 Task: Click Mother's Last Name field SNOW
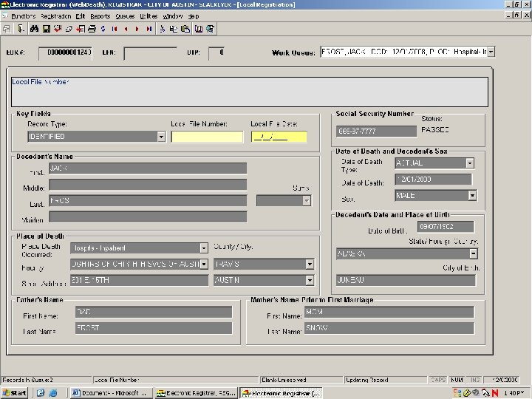tap(389, 328)
